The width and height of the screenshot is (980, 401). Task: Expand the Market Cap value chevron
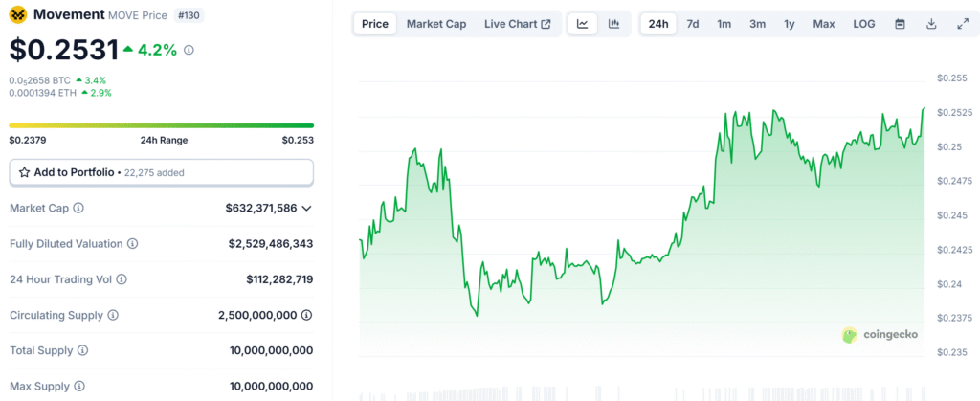(x=306, y=208)
